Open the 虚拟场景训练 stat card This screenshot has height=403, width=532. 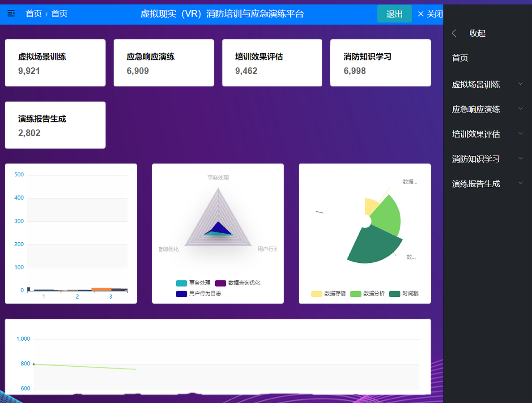55,63
